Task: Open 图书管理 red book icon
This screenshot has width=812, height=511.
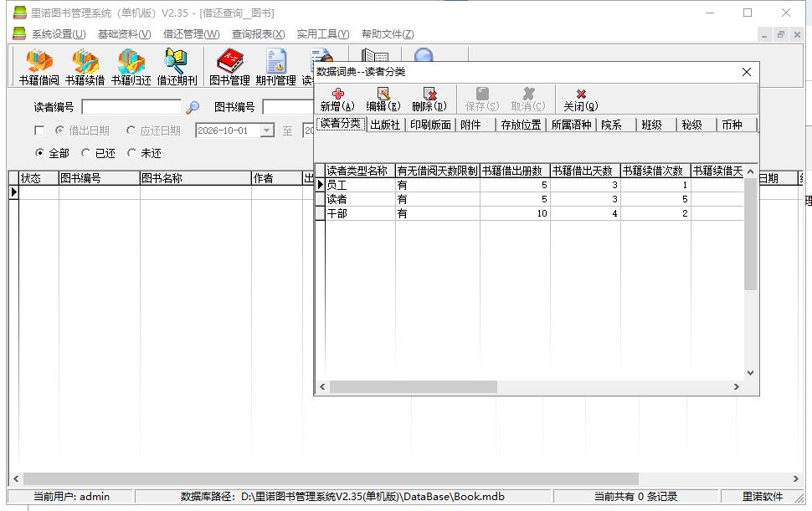Action: click(x=229, y=67)
